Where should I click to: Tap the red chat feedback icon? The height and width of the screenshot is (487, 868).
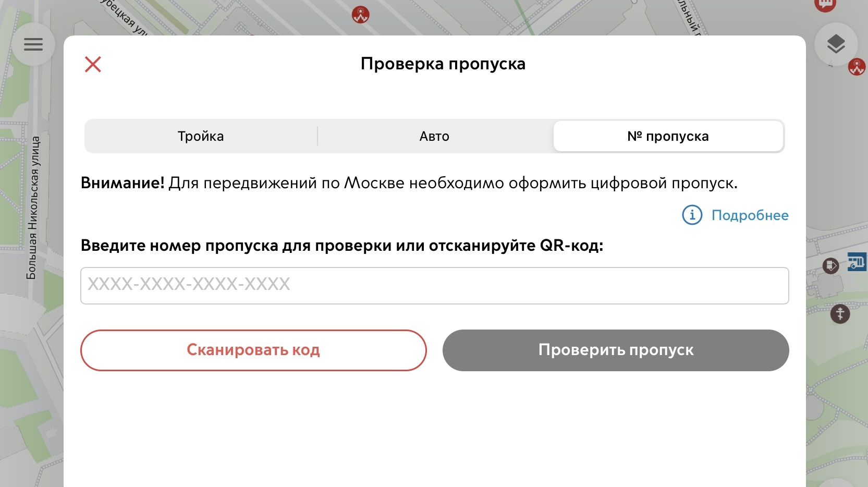[825, 5]
